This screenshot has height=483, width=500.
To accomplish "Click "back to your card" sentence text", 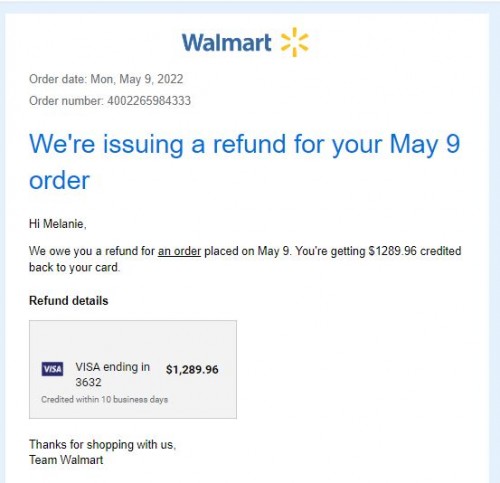I will pyautogui.click(x=74, y=267).
